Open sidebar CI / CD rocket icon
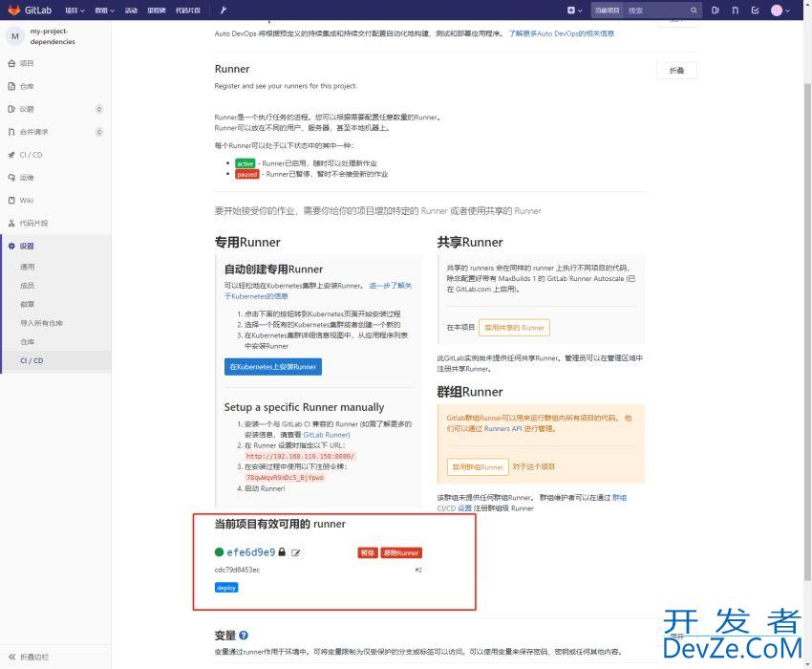 point(11,155)
